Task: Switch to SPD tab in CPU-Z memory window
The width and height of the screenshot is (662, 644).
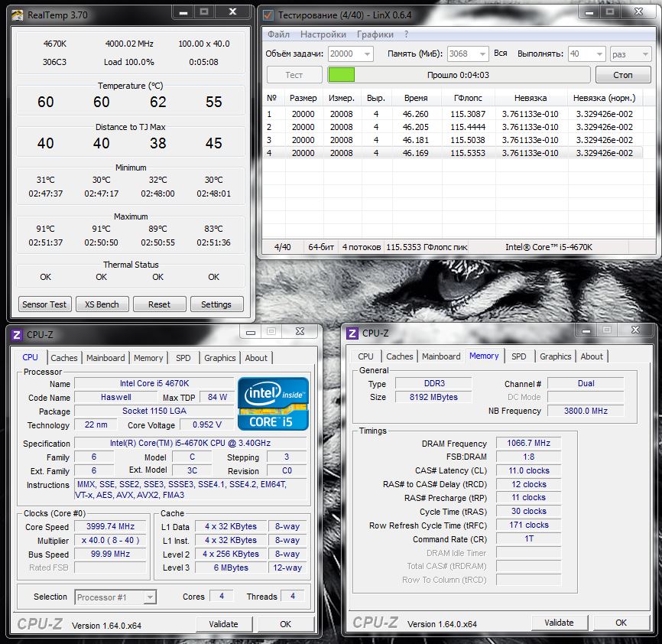Action: tap(518, 356)
